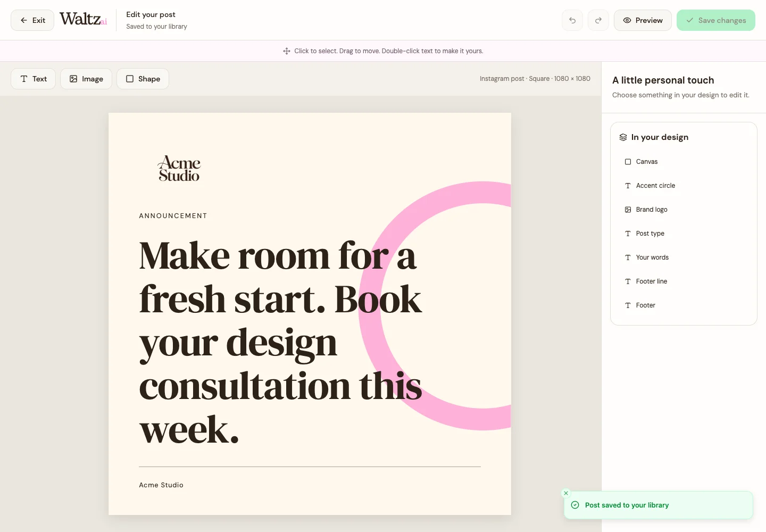Click the 'A little personal touch' heading
Screen dimensions: 766x532
663,80
